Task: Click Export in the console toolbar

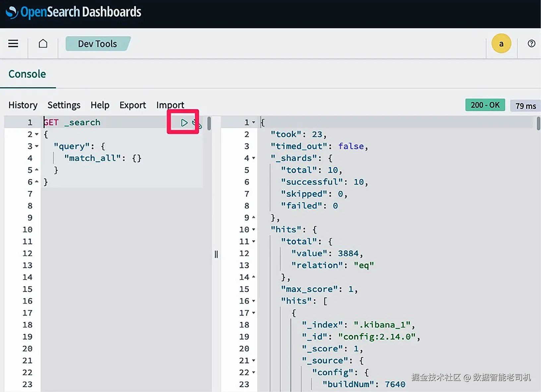Action: (133, 105)
